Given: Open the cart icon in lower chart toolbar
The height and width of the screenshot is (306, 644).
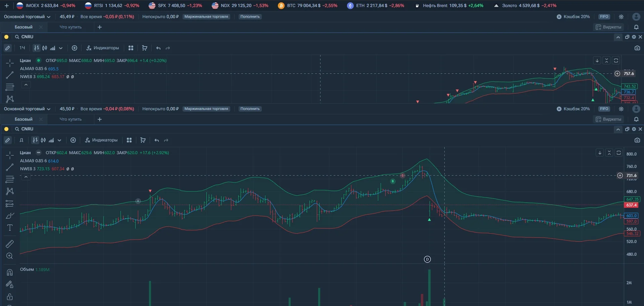Looking at the screenshot, I should [143, 140].
